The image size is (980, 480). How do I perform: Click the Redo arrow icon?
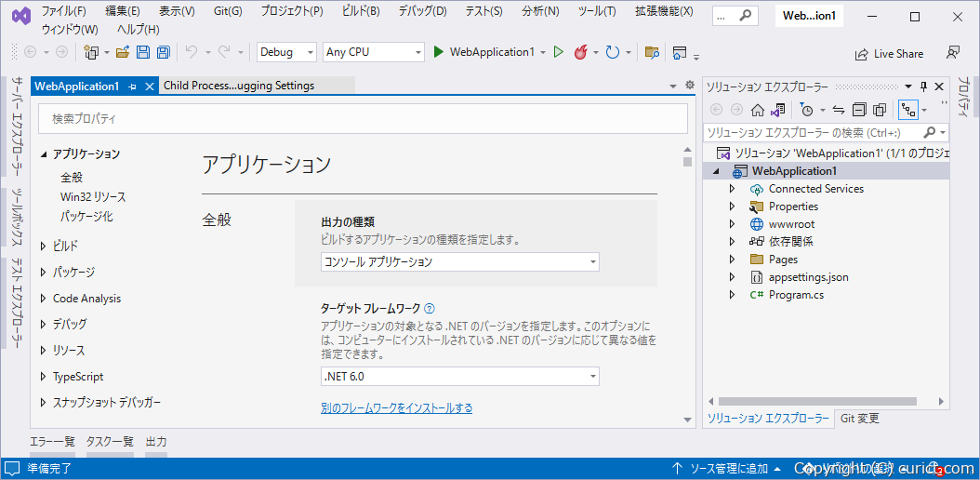tap(224, 52)
